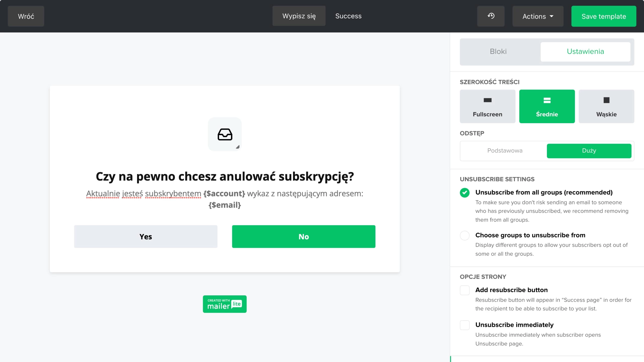The width and height of the screenshot is (644, 362).
Task: Click the green No button
Action: [x=303, y=237]
